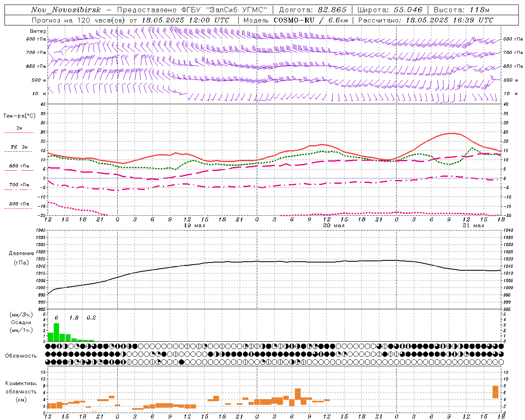Image resolution: width=525 pixels, height=420 pixels.
Task: Click the "Ветер" wind panel label
Action: click(38, 31)
